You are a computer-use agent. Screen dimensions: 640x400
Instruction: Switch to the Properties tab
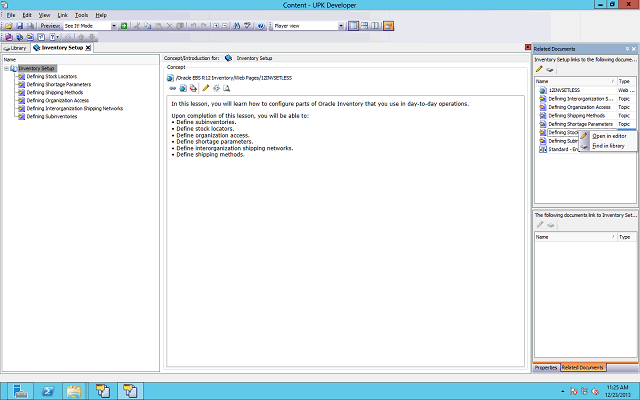tap(546, 368)
